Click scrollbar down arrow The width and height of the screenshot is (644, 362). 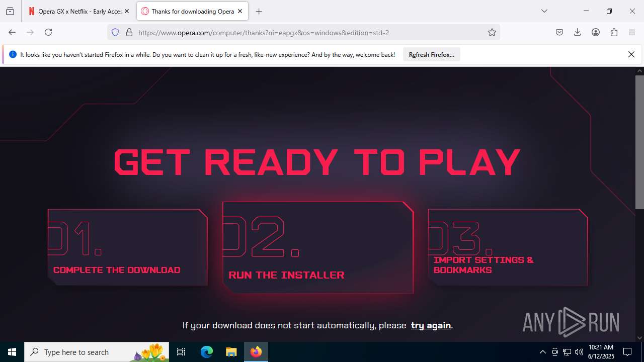pyautogui.click(x=639, y=337)
